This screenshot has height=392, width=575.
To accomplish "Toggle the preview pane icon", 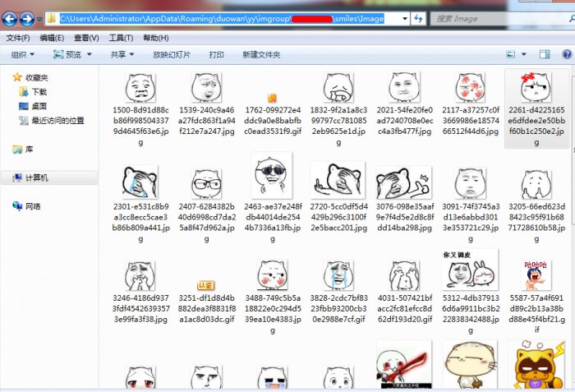I will click(545, 55).
